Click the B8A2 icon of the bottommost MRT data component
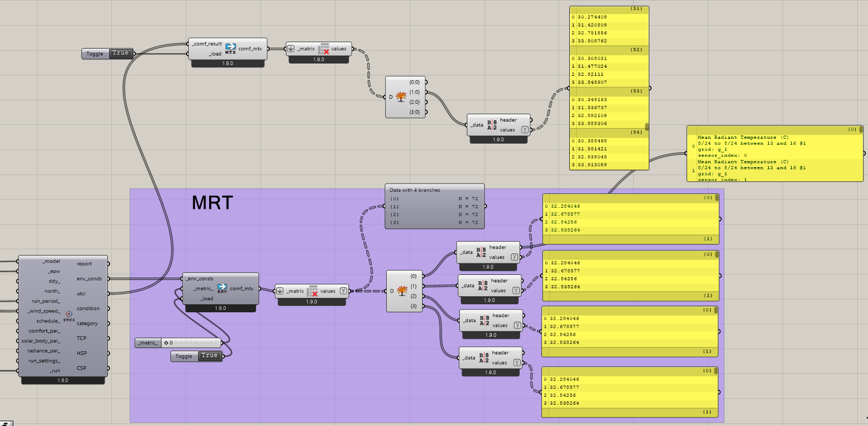 [x=484, y=358]
